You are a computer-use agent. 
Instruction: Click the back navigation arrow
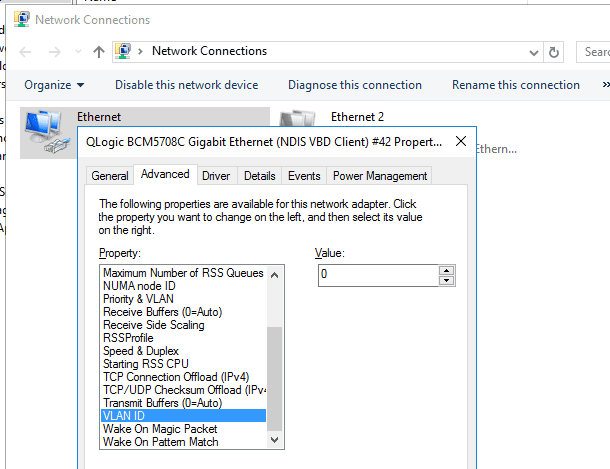[25, 52]
